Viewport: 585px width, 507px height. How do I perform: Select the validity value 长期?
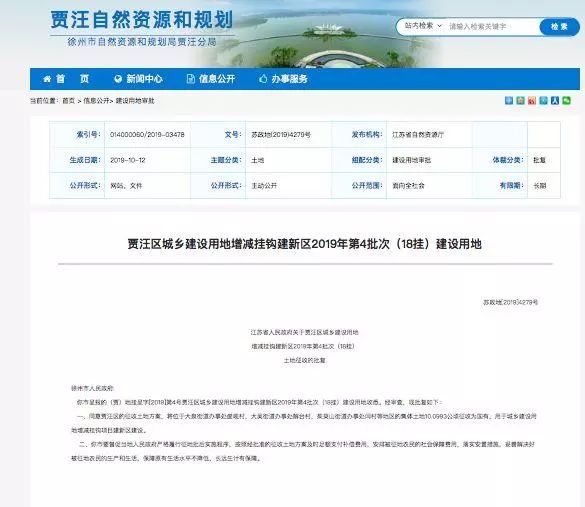pyautogui.click(x=539, y=185)
